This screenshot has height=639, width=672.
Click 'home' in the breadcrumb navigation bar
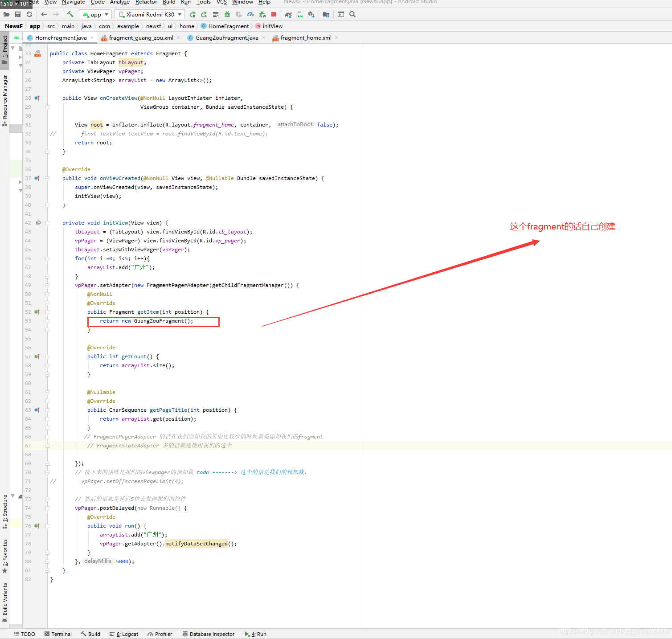tap(187, 26)
